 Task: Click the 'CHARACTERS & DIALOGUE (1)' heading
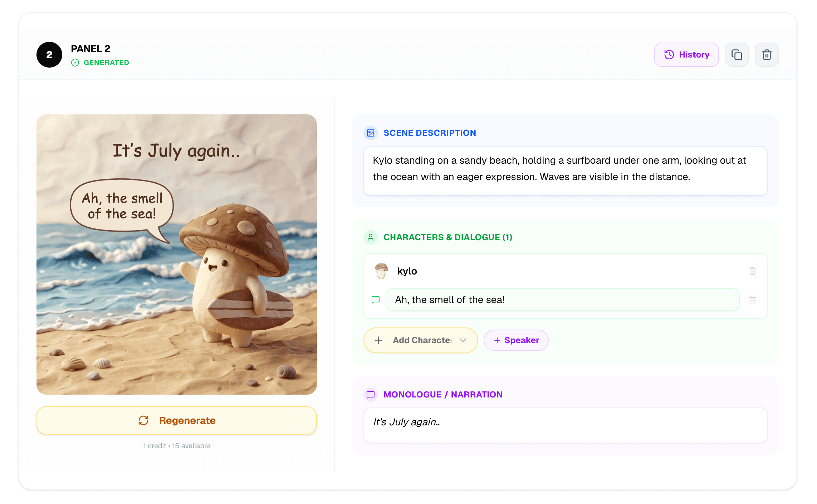tap(448, 237)
